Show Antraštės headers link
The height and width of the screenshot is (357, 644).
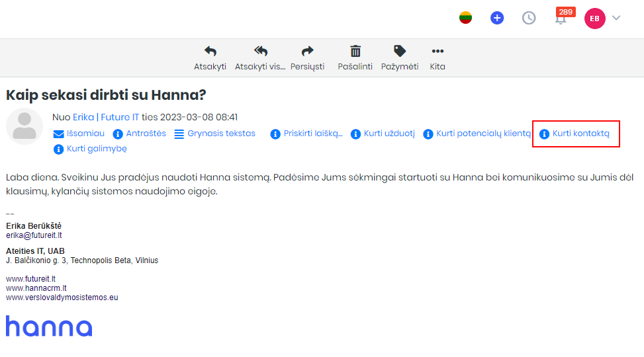point(146,134)
